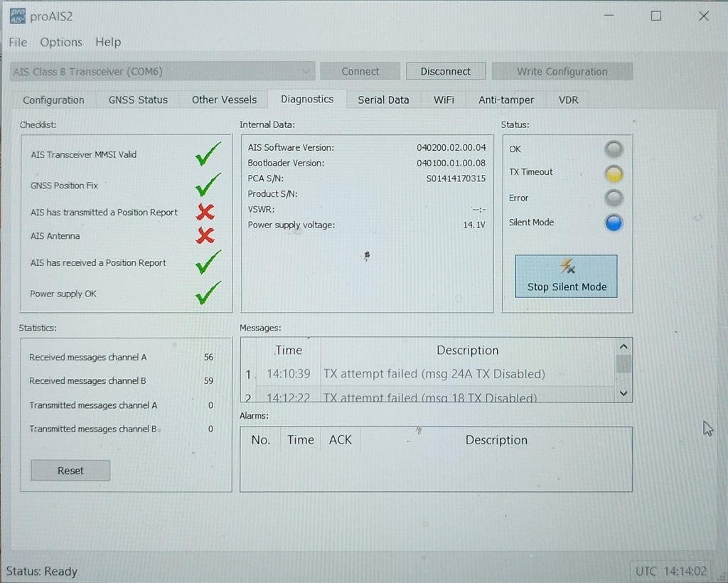Click the Received messages channel A count 56
Image resolution: width=728 pixels, height=583 pixels.
point(208,357)
